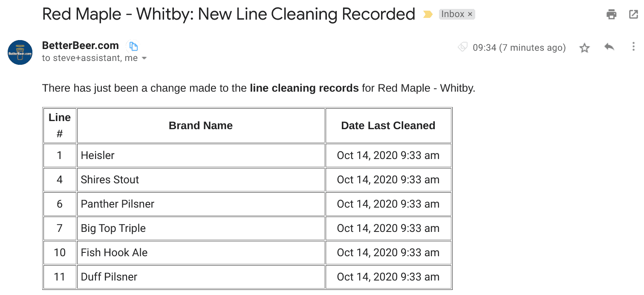This screenshot has height=295, width=644.
Task: Select the Duff Pilsner row cell
Action: click(x=201, y=277)
